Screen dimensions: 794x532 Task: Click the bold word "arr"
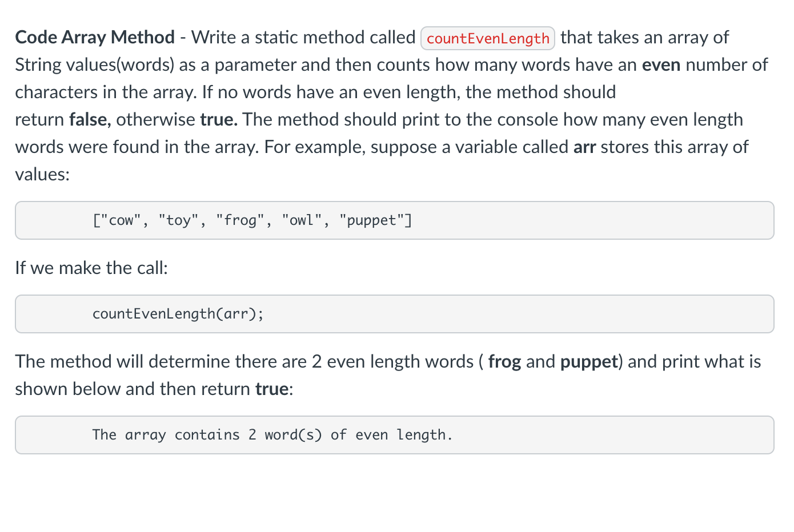coord(584,147)
